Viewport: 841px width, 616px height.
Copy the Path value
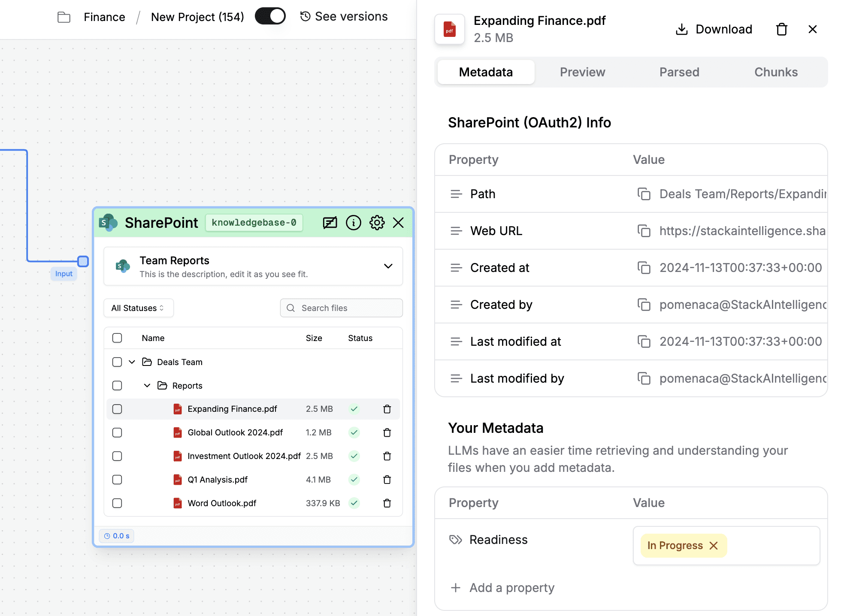coord(644,194)
